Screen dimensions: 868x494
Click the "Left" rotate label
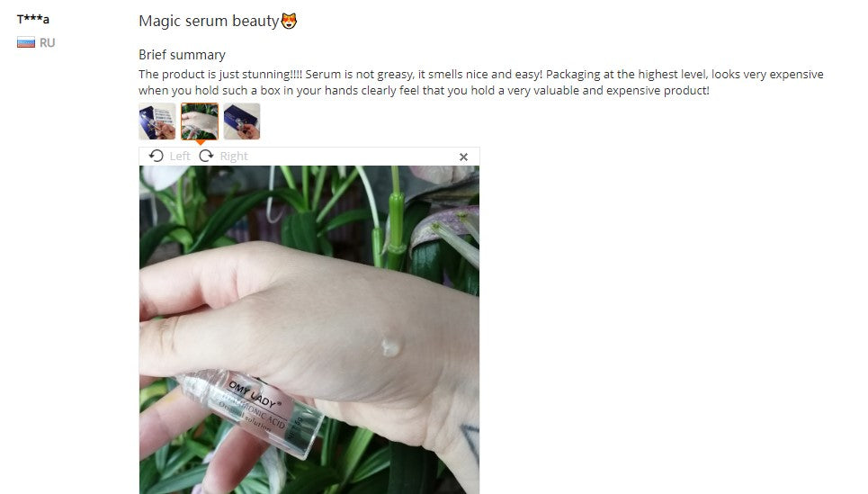(179, 157)
